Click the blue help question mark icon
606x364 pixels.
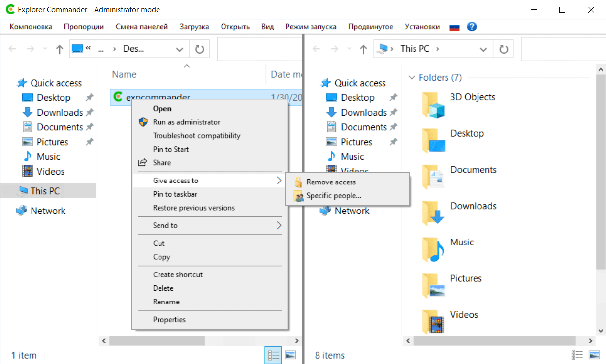472,27
